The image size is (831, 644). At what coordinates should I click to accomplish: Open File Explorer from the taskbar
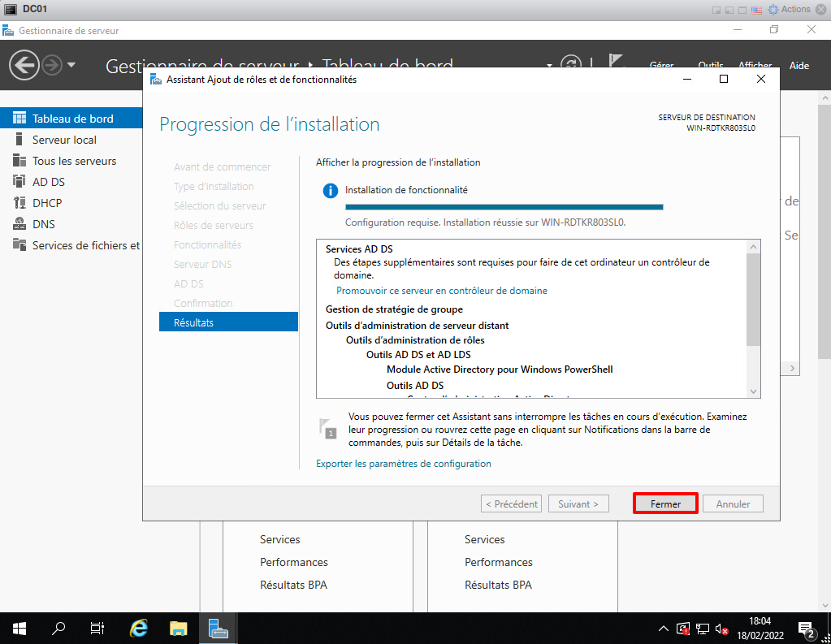[x=179, y=629]
